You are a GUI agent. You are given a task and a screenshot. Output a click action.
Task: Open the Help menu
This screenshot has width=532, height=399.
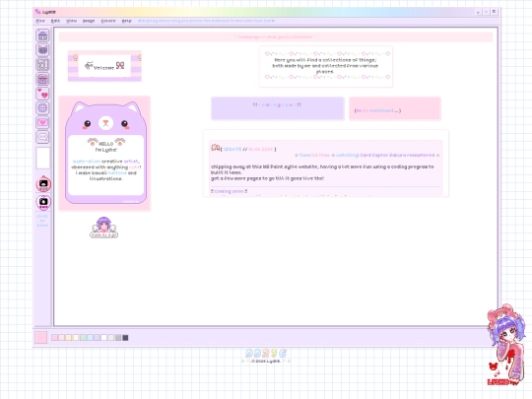[126, 21]
